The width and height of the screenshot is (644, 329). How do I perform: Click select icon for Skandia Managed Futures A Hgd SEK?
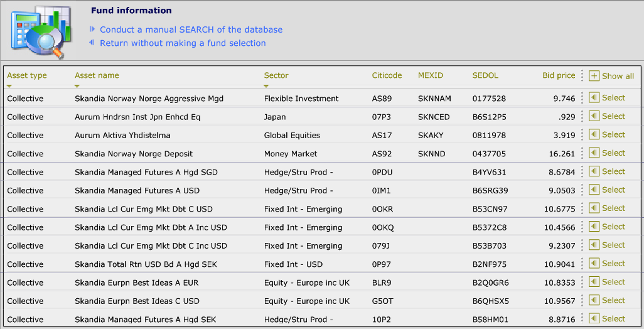pyautogui.click(x=594, y=318)
